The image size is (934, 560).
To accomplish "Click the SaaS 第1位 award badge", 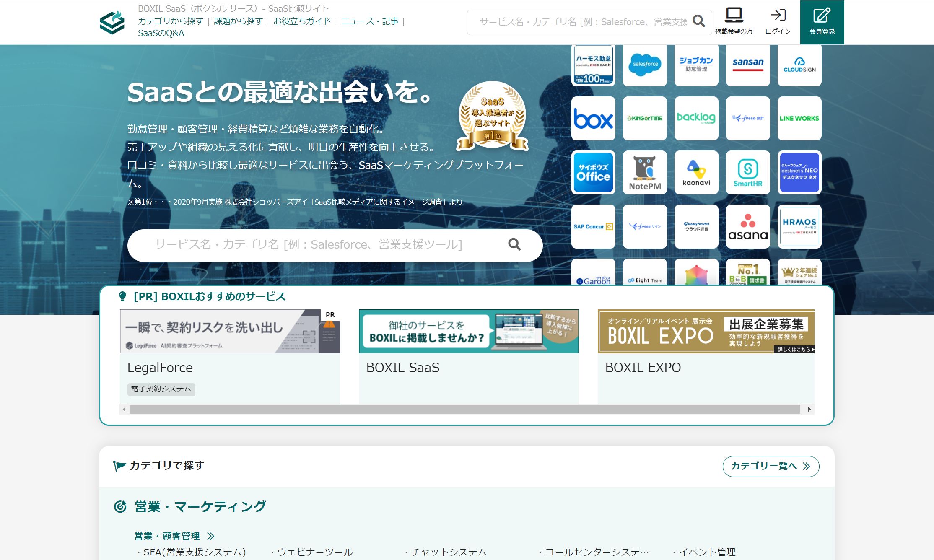I will click(x=492, y=116).
